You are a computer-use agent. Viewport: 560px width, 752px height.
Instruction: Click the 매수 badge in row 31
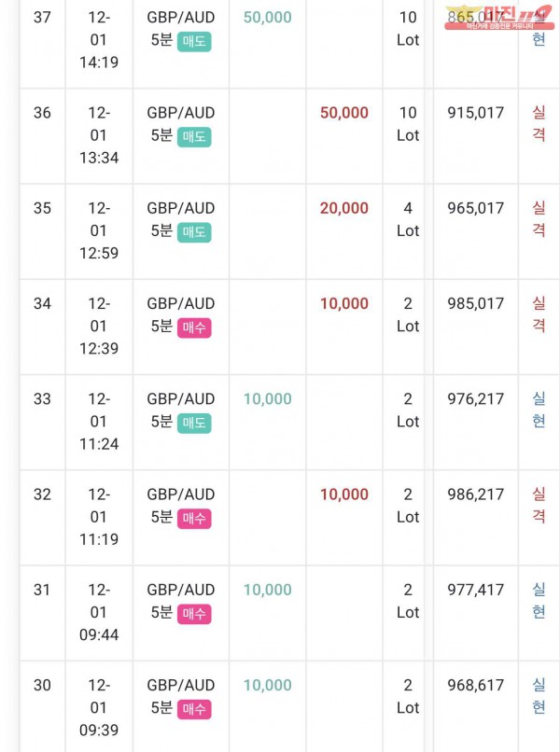pos(194,613)
